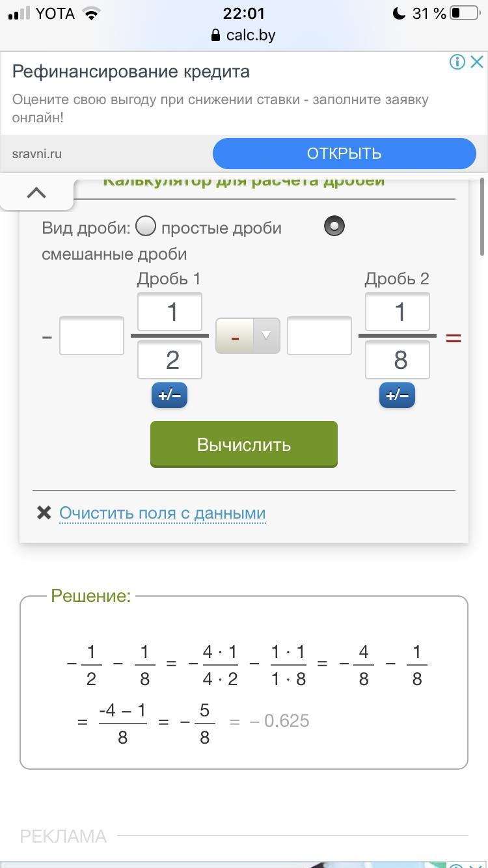Screen dimensions: 488x868
Task: Tap the blue ОТКРЫТЬ ad button
Action: point(344,154)
